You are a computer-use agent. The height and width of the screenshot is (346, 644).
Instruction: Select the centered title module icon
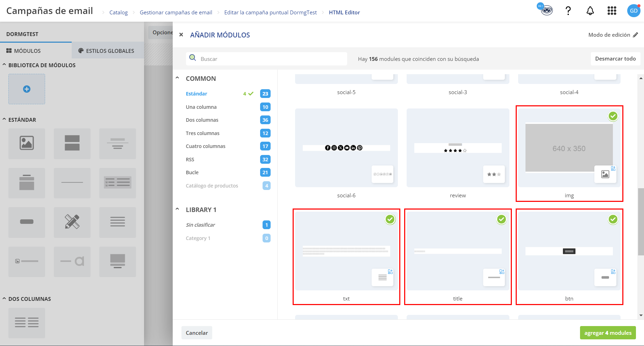(x=117, y=143)
